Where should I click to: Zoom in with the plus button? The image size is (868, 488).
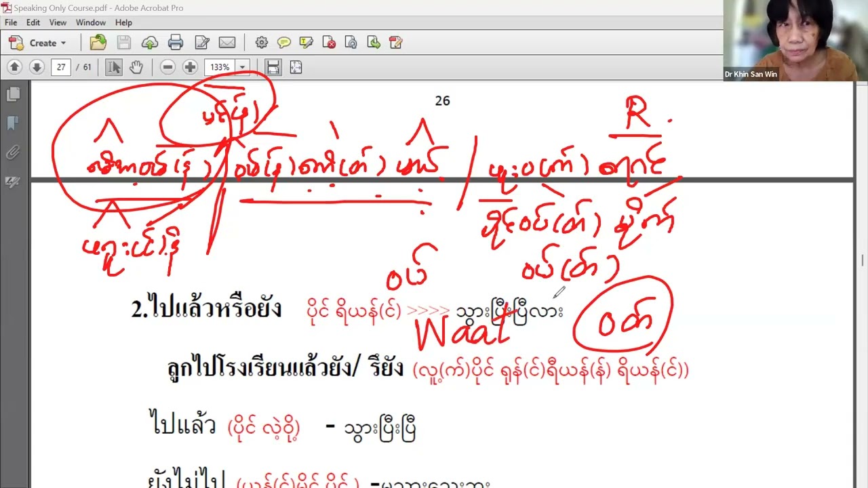pyautogui.click(x=191, y=67)
